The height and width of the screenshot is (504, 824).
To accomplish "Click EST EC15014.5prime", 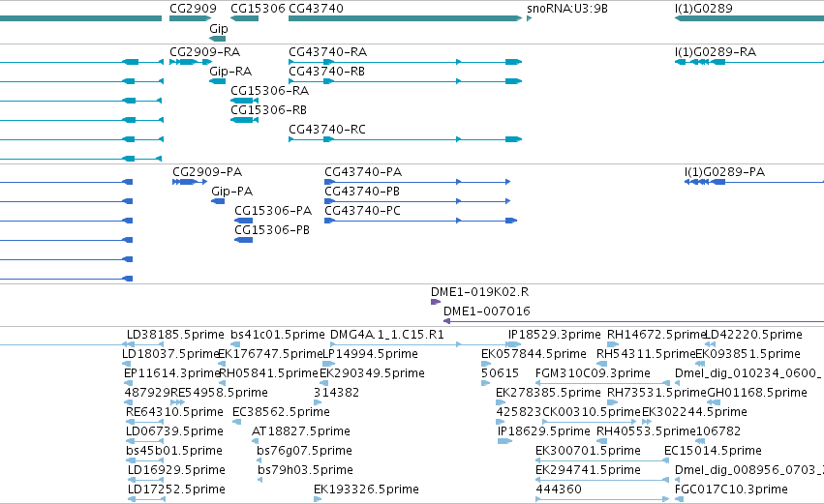I will (713, 452).
